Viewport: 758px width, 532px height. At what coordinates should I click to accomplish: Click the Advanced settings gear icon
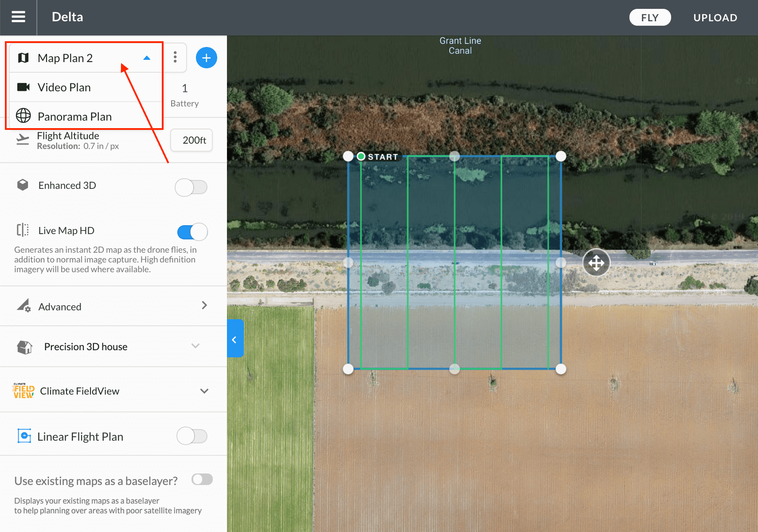click(x=23, y=305)
